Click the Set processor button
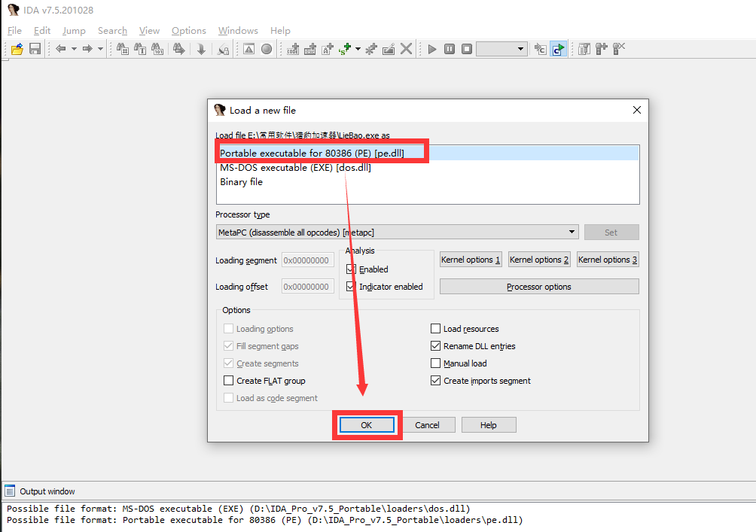756x532 pixels. [611, 233]
